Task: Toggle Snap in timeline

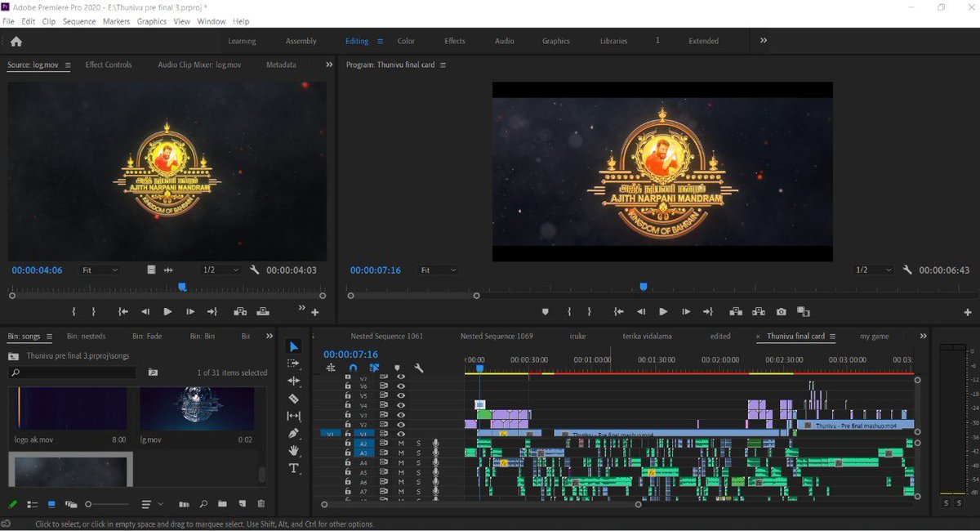Action: pyautogui.click(x=353, y=368)
